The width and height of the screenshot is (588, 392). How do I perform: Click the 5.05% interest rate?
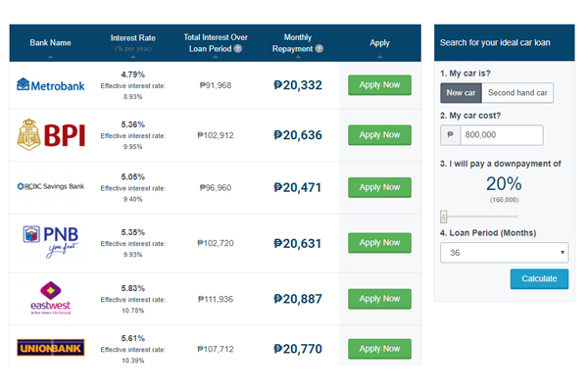(x=132, y=176)
